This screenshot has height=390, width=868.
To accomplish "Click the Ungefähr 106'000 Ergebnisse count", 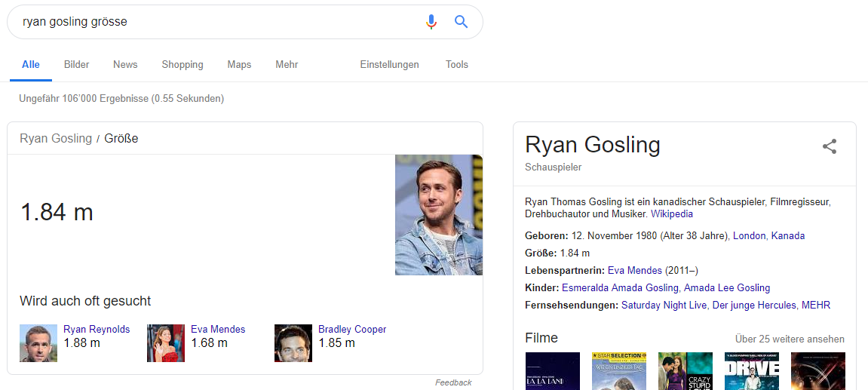I will pos(121,99).
